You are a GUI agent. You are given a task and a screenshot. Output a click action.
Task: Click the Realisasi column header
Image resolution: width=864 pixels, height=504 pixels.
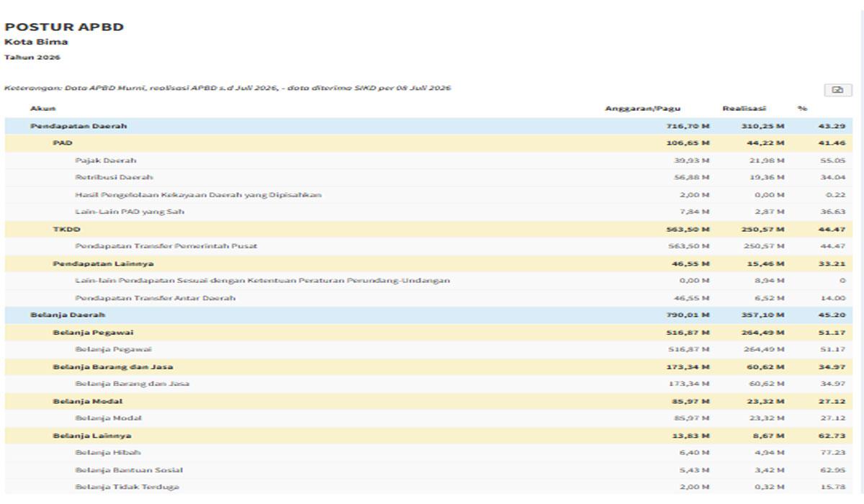[x=744, y=109]
